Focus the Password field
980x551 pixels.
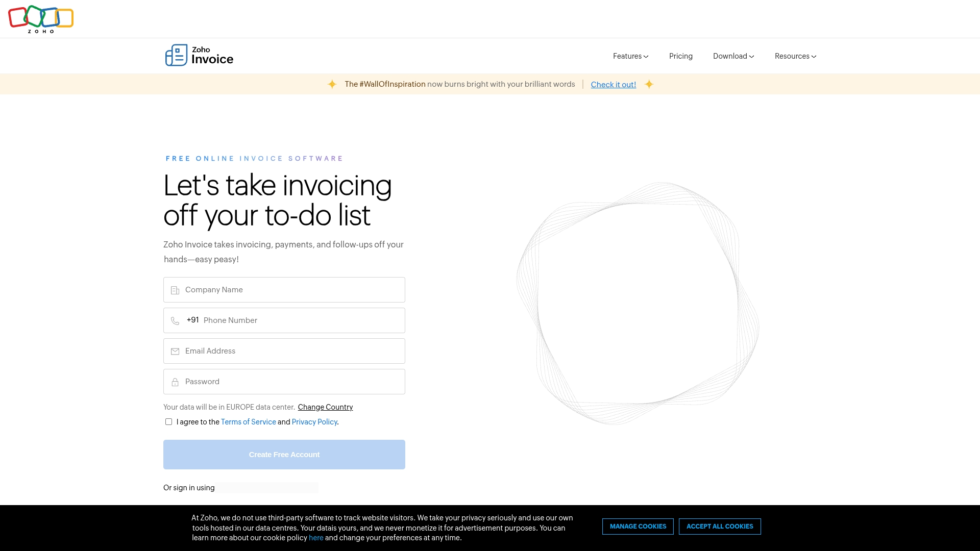284,382
